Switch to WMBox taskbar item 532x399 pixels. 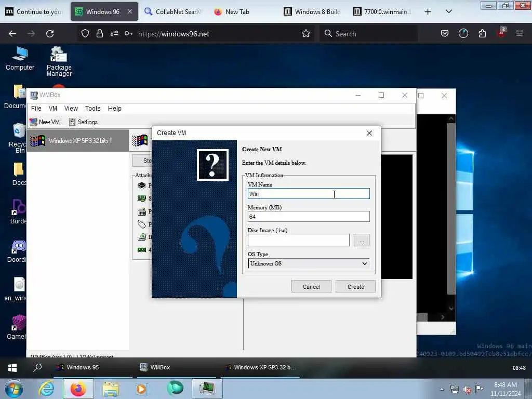(x=176, y=367)
